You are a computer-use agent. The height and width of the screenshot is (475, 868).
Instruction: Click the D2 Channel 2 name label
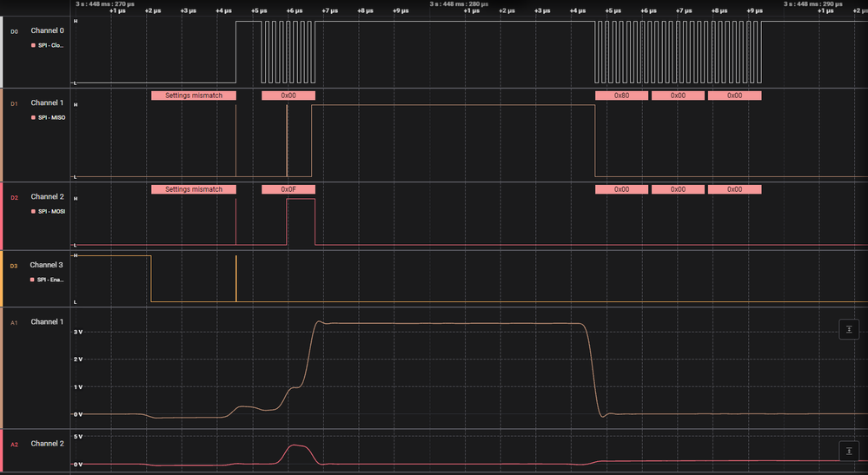pyautogui.click(x=47, y=196)
